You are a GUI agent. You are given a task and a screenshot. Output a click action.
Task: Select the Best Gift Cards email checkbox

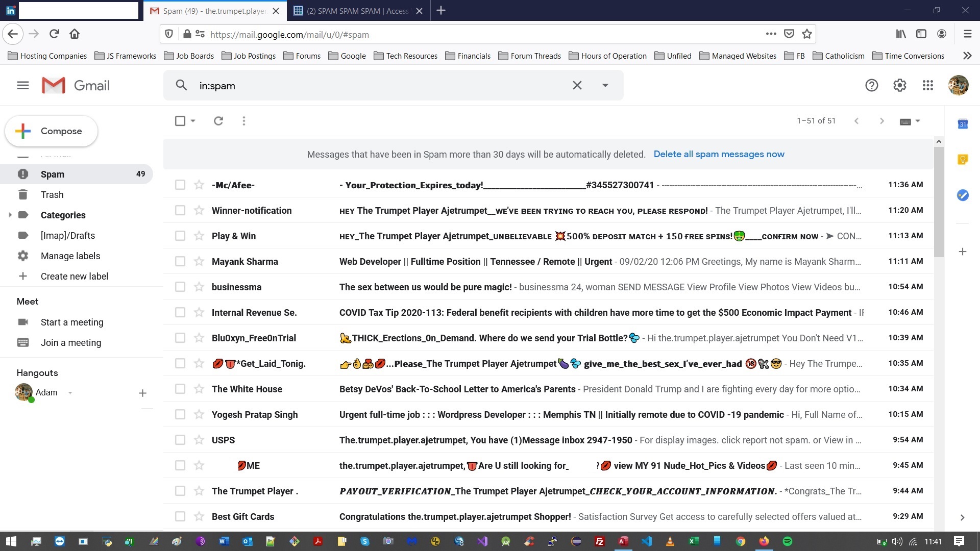click(180, 516)
